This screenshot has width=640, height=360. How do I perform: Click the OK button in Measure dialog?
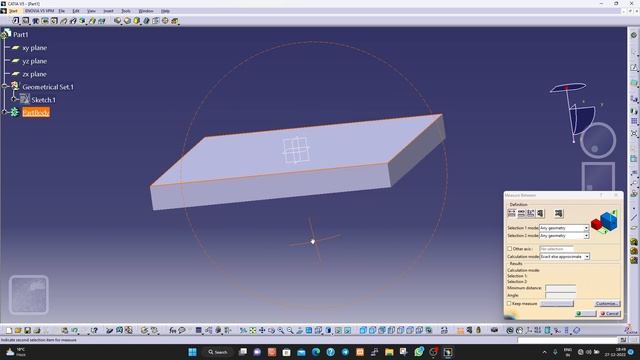click(x=586, y=313)
